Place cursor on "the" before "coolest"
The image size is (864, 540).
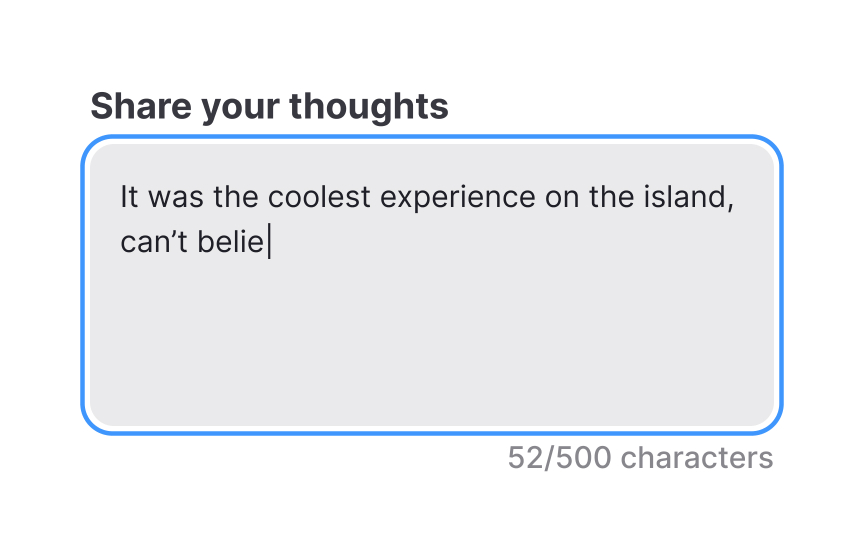coord(235,197)
